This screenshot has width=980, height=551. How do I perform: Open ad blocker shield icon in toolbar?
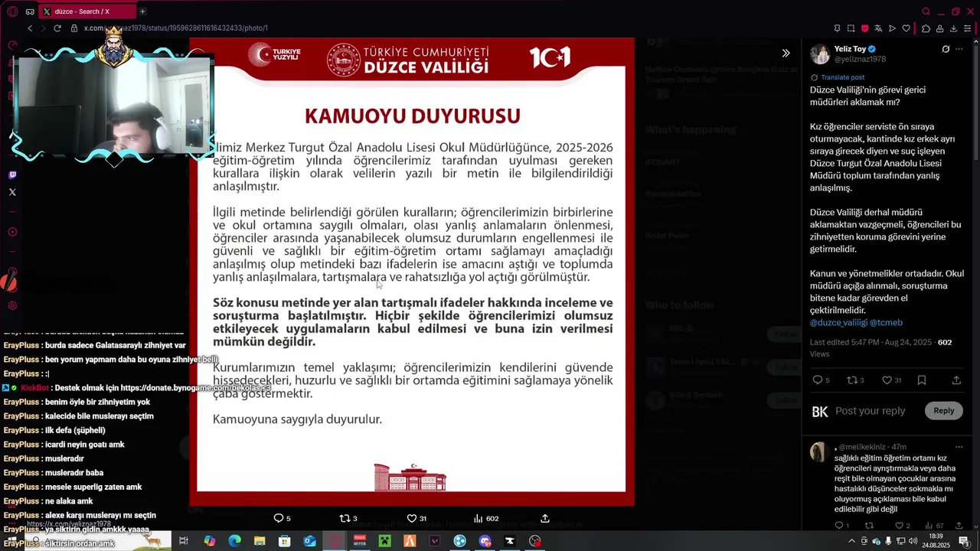click(864, 28)
